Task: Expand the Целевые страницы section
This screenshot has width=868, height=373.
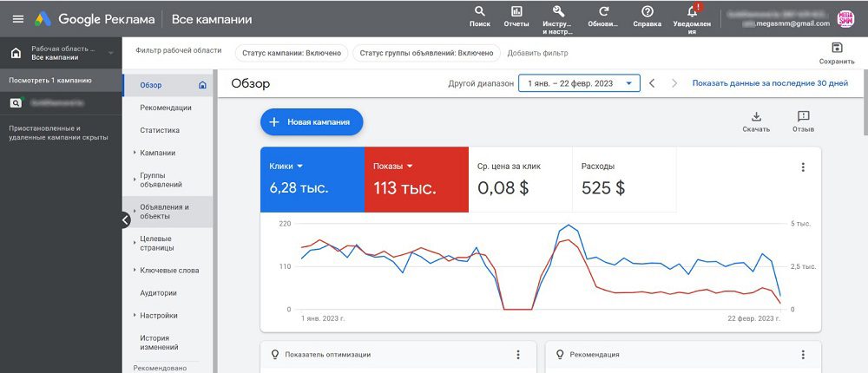Action: coord(135,243)
